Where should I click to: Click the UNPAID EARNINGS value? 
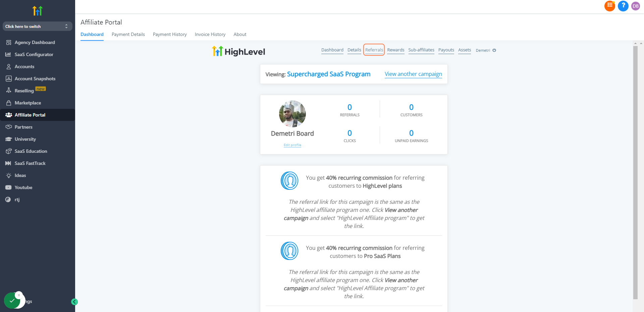[x=411, y=133]
